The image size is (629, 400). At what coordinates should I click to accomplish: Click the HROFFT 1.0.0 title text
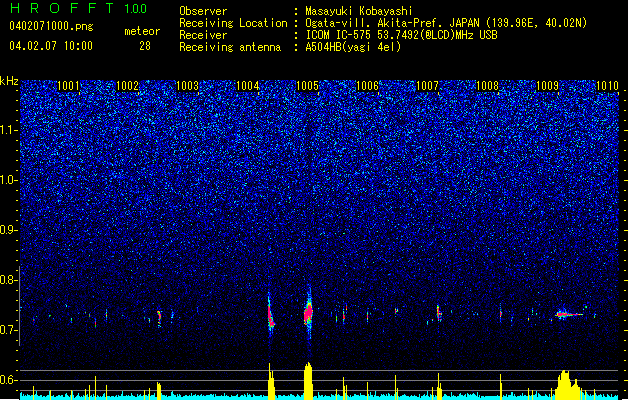click(x=79, y=8)
